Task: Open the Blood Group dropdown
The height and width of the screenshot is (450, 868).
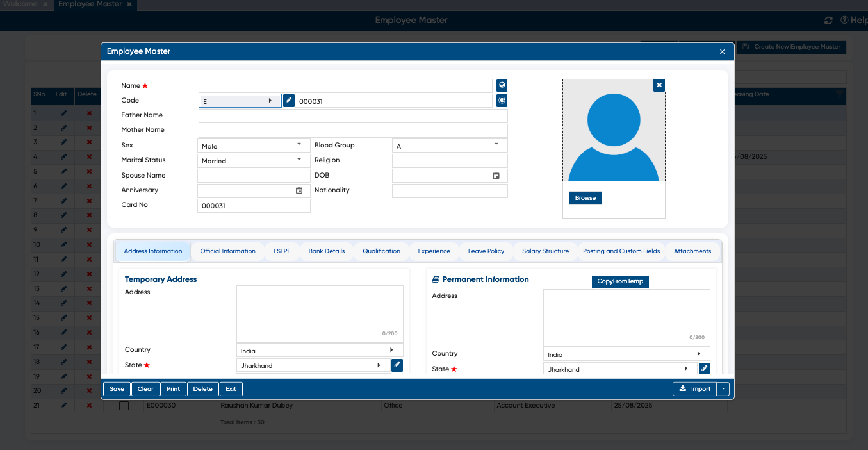Action: coord(496,145)
